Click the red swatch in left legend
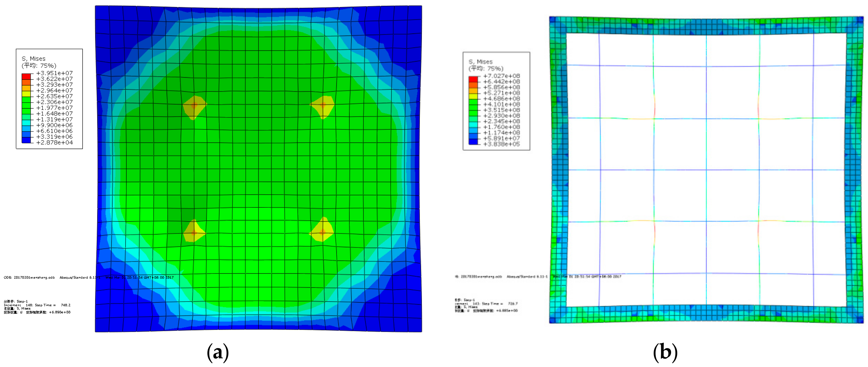Image resolution: width=868 pixels, height=367 pixels. point(26,77)
